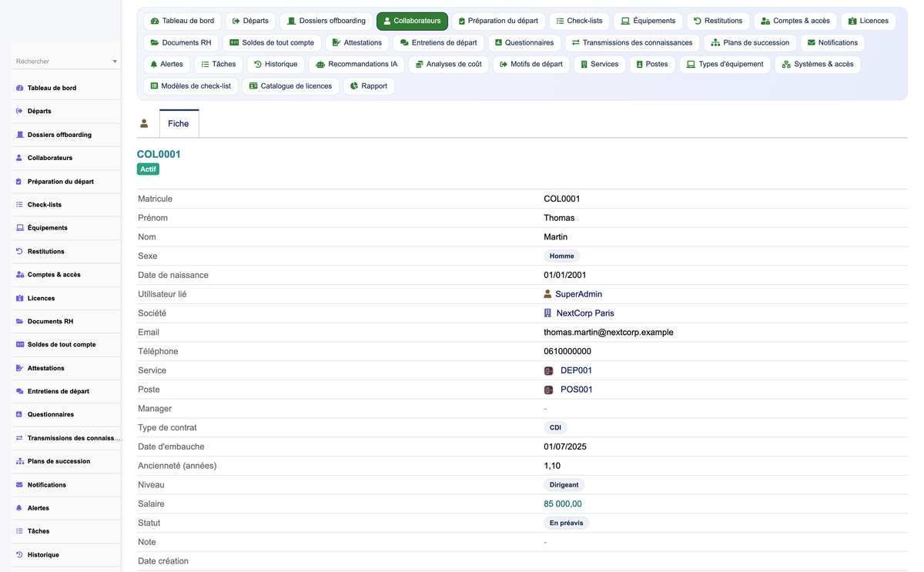Open Systèmes & accès menu item
Image resolution: width=924 pixels, height=572 pixels.
pos(818,64)
